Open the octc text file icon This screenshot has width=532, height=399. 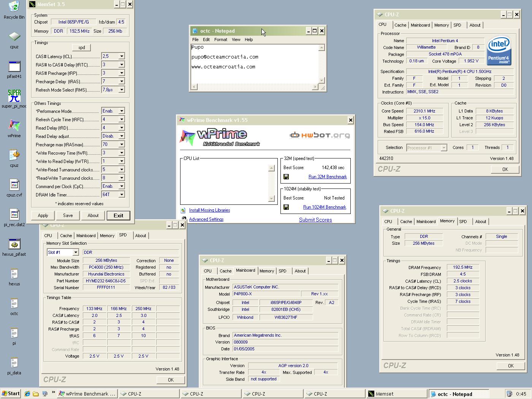[x=14, y=303]
